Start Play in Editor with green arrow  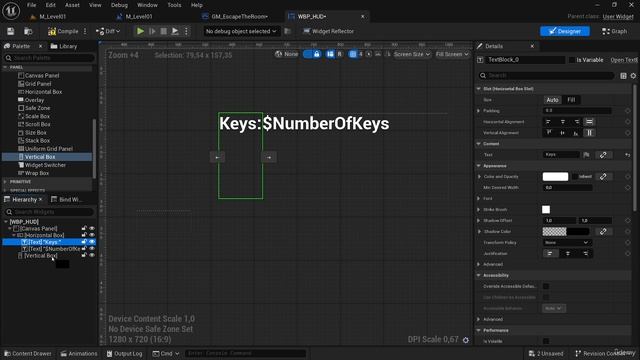[140, 31]
